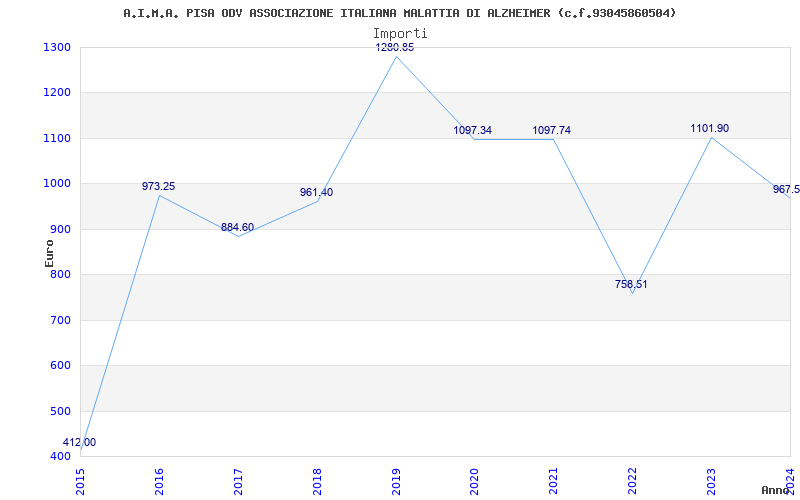Click the 2022 x-axis year label
Viewport: 800px width, 500px height.
[x=633, y=481]
